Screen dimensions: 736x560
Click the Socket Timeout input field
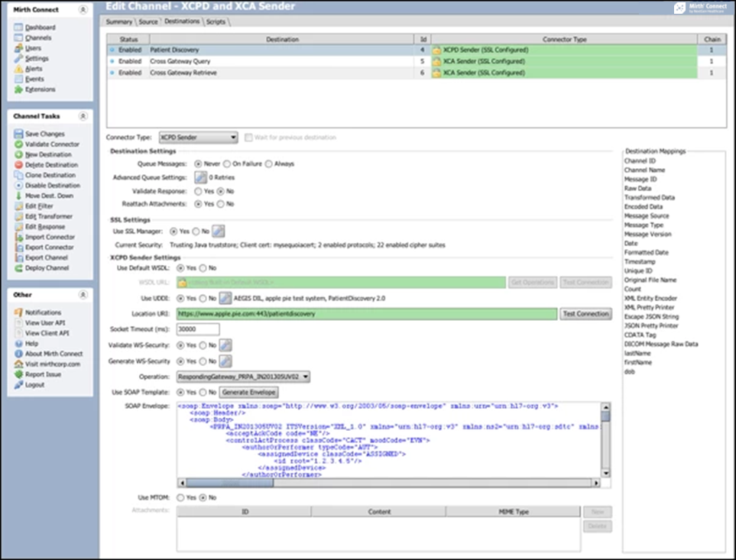[197, 329]
